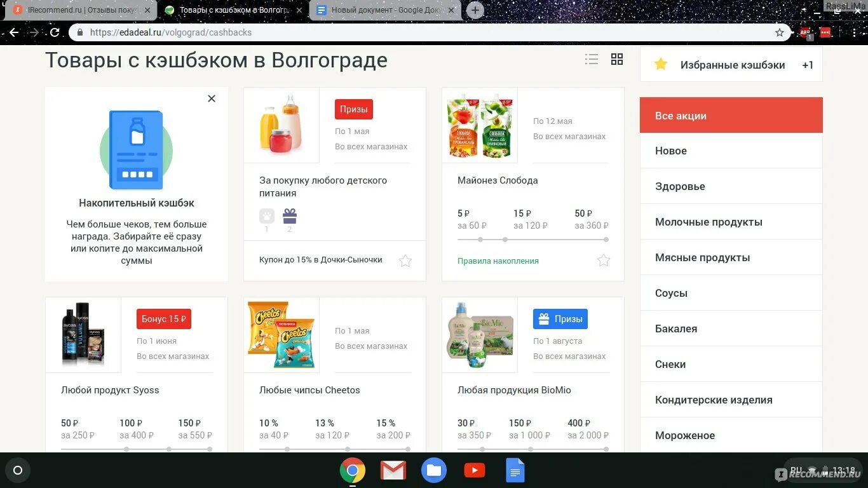This screenshot has width=868, height=488.
Task: Select Новое category
Action: tap(731, 151)
